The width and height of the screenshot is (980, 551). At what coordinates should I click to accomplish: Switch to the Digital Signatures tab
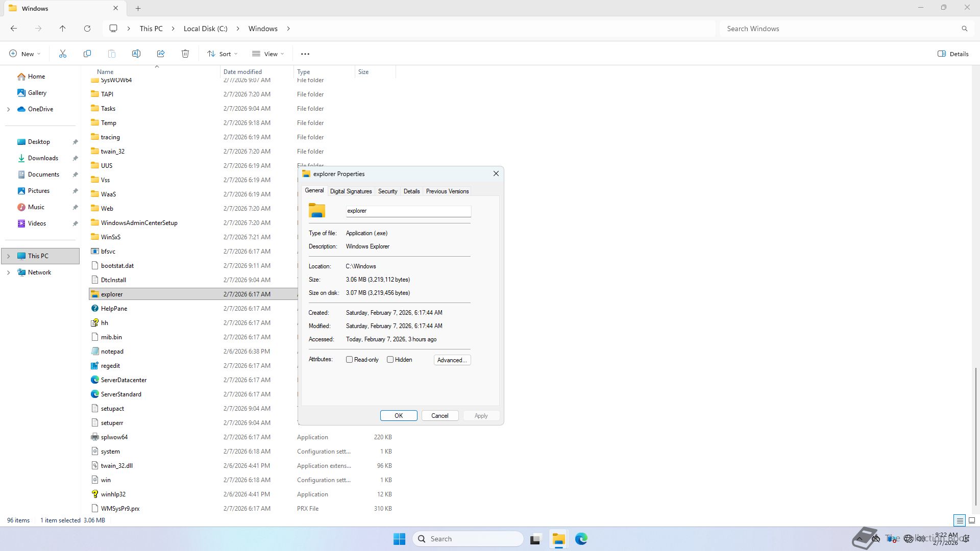[x=351, y=191]
